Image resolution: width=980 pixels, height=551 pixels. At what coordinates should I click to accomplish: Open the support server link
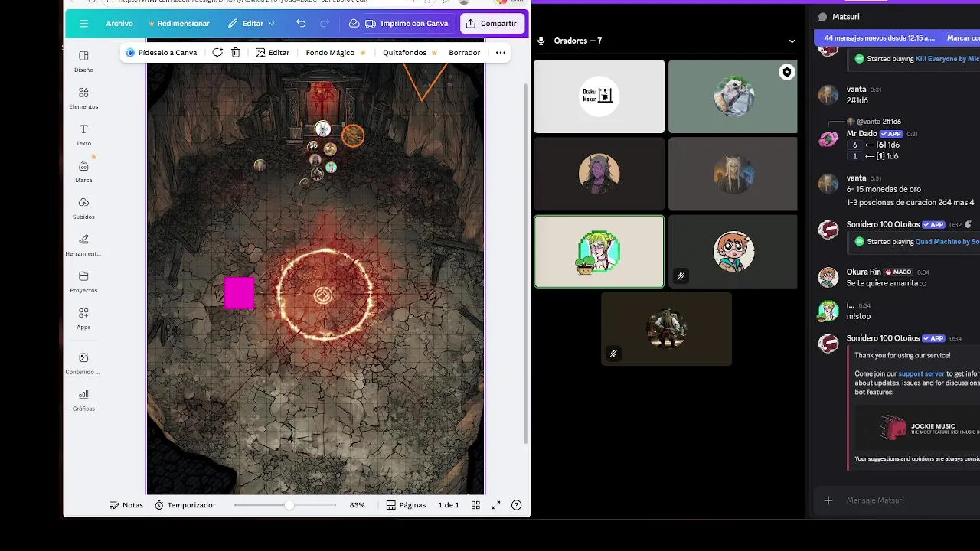tap(921, 373)
